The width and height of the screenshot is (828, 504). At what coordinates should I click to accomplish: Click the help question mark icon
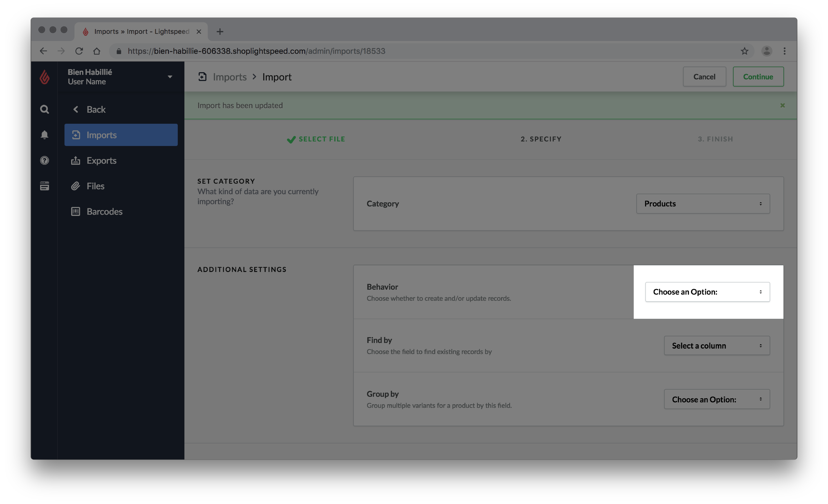pos(44,160)
